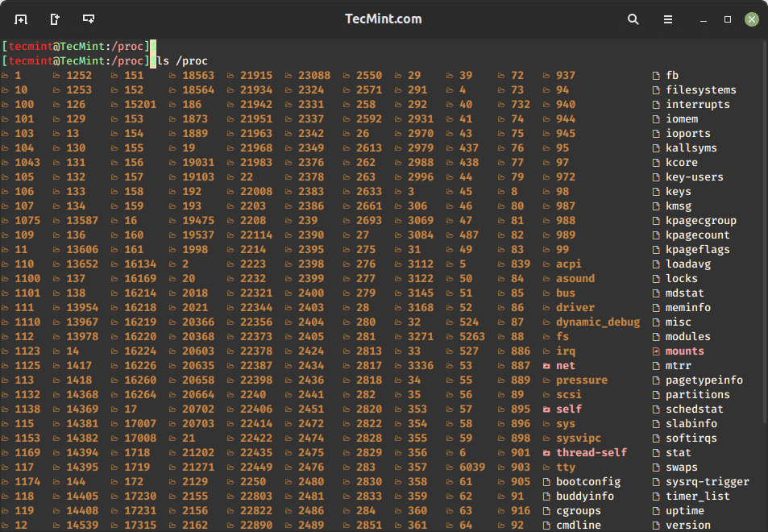This screenshot has height=532, width=768.
Task: Click the file icon beside "uptime"
Action: 657,510
